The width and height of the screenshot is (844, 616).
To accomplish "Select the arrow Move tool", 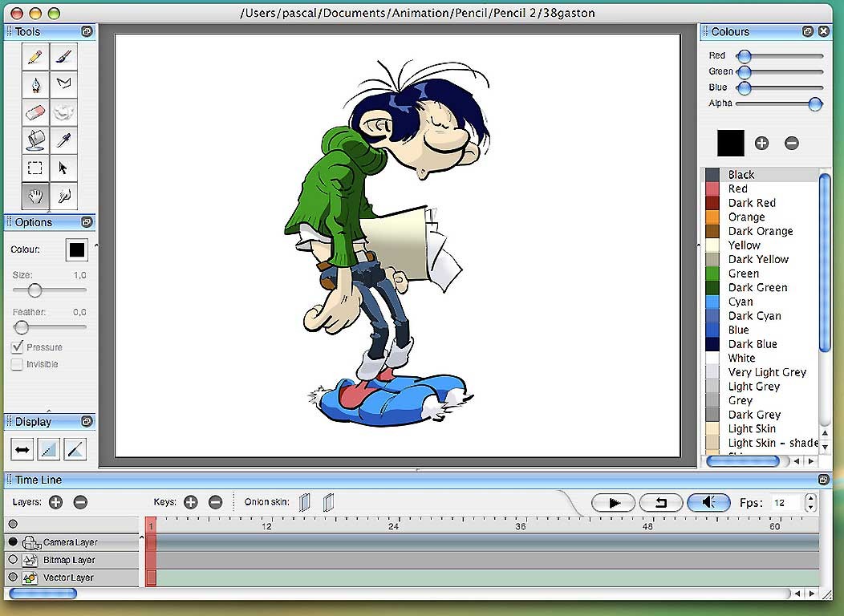I will click(63, 168).
